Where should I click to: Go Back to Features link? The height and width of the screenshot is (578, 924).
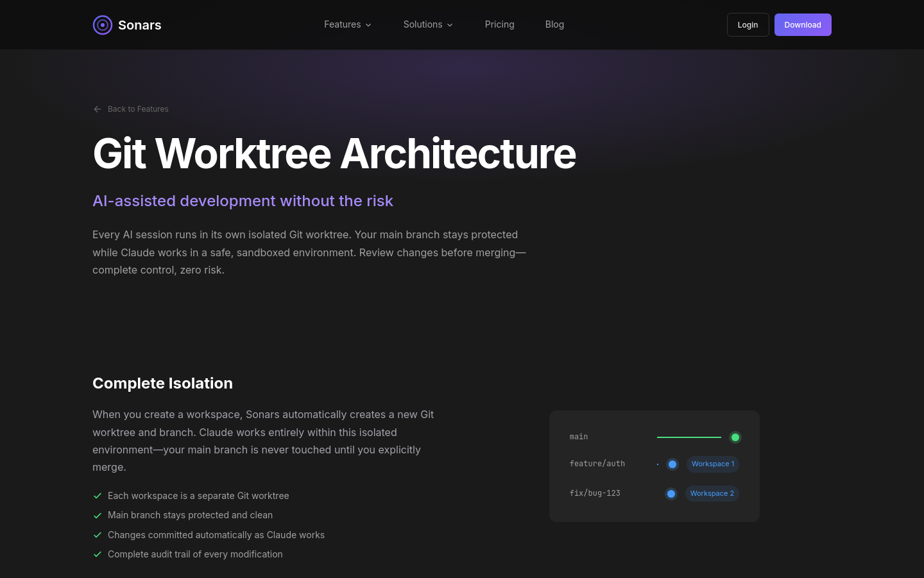click(131, 109)
